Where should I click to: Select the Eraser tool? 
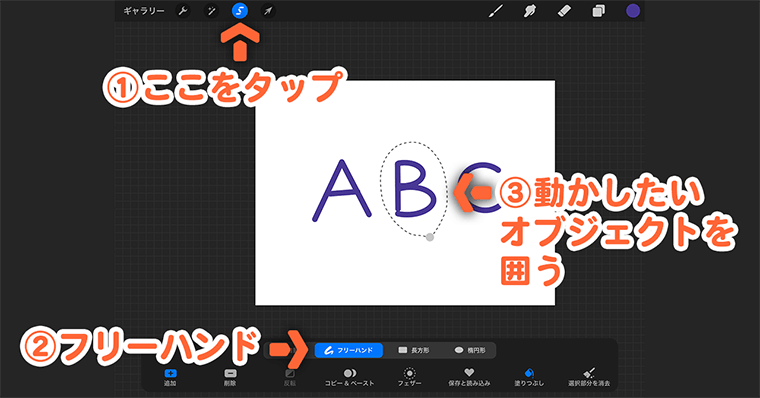[564, 11]
